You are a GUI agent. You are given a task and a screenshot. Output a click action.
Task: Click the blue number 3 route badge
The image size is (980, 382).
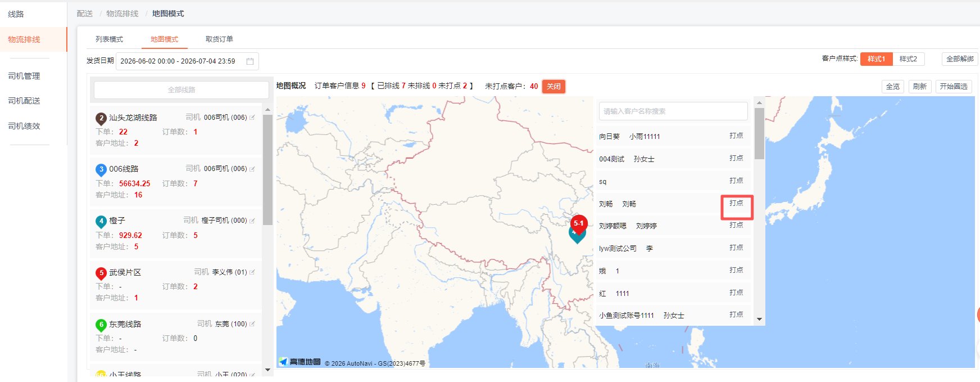pyautogui.click(x=101, y=170)
